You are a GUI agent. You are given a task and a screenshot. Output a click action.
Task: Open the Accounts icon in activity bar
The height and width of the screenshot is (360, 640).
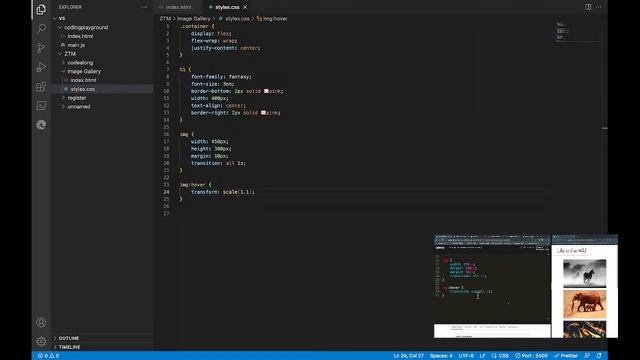coord(41,322)
